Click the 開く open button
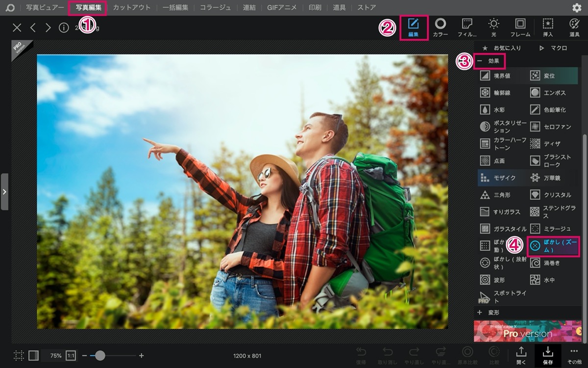 pos(521,356)
